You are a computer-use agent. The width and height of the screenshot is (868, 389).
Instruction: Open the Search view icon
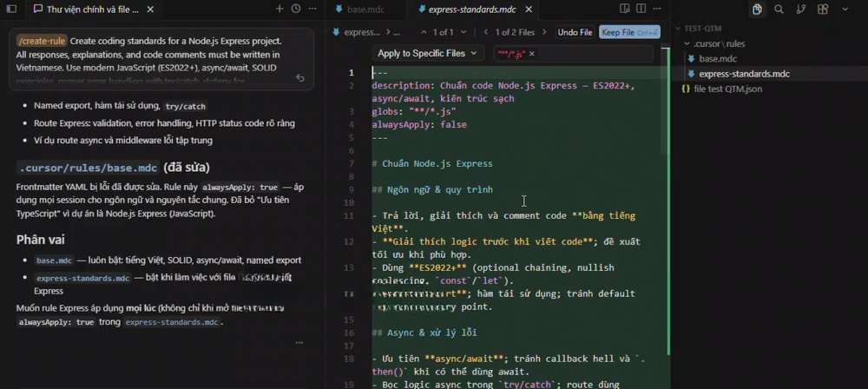(x=779, y=9)
